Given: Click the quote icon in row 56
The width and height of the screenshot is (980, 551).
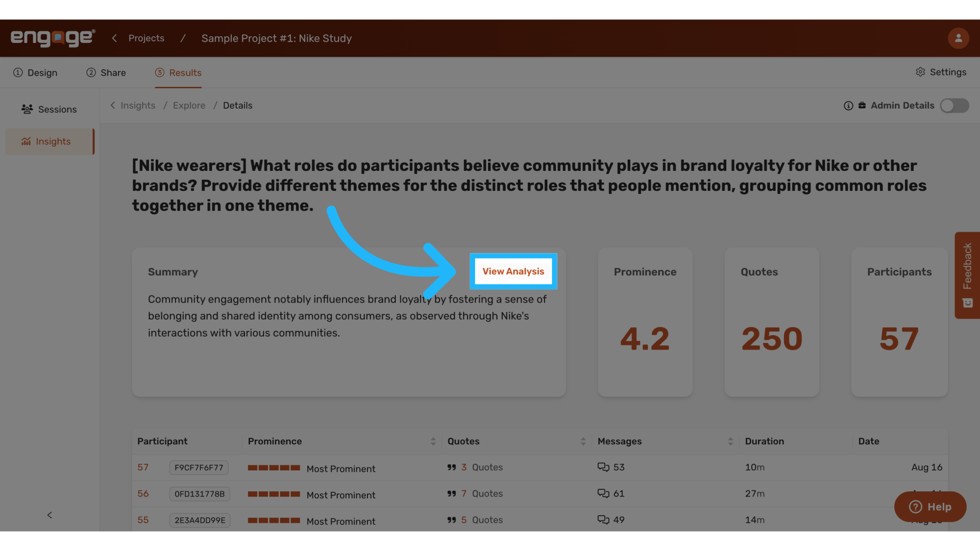Looking at the screenshot, I should point(452,494).
